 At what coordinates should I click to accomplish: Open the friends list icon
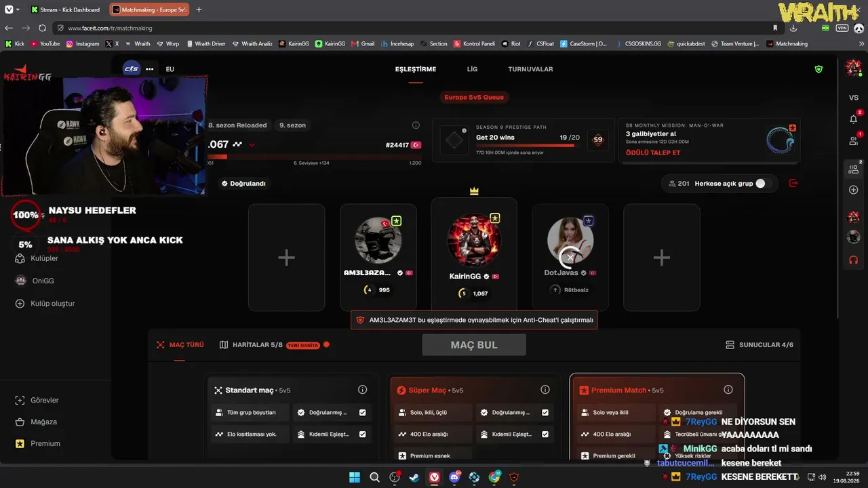click(x=853, y=141)
